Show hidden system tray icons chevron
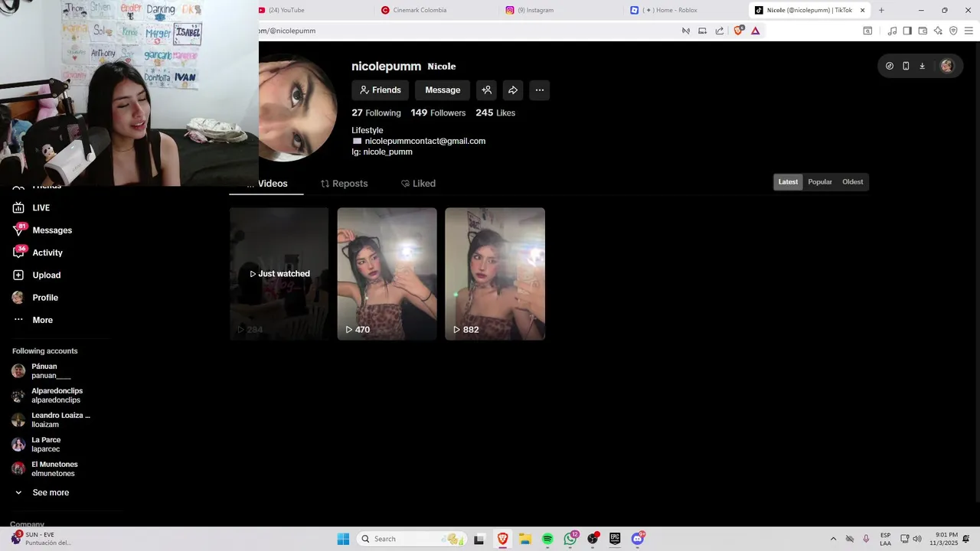 point(833,539)
